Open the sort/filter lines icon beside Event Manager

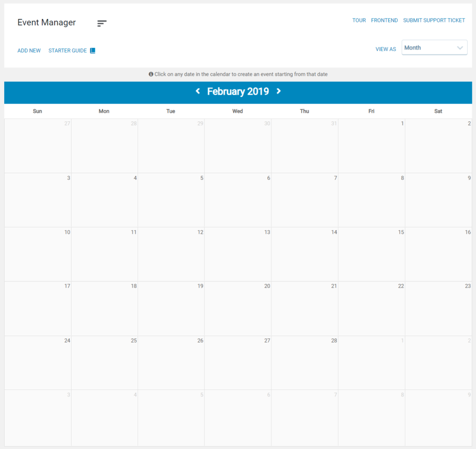102,23
